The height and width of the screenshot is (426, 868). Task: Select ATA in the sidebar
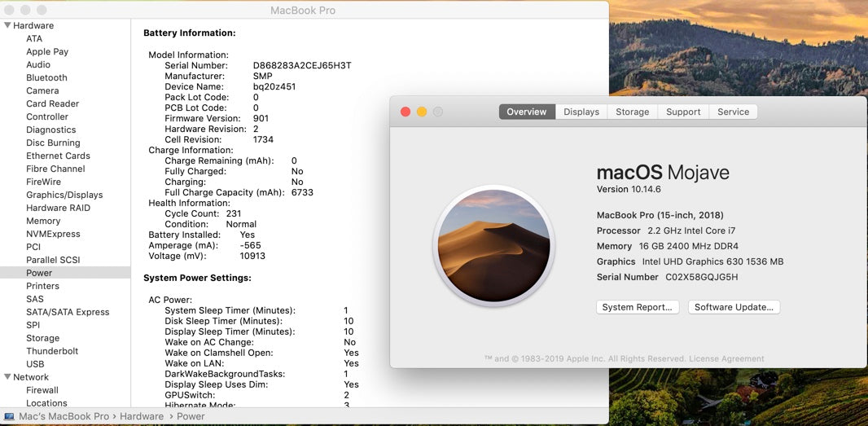coord(34,39)
